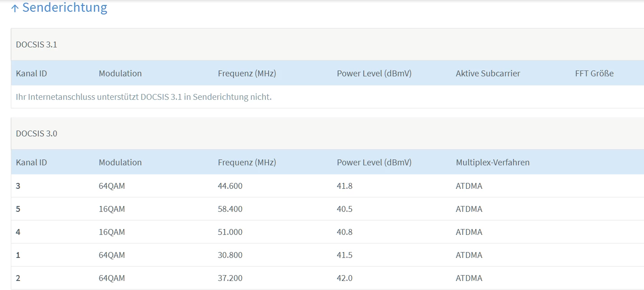Click the 51.000 frequency value
The height and width of the screenshot is (290, 644).
(230, 232)
